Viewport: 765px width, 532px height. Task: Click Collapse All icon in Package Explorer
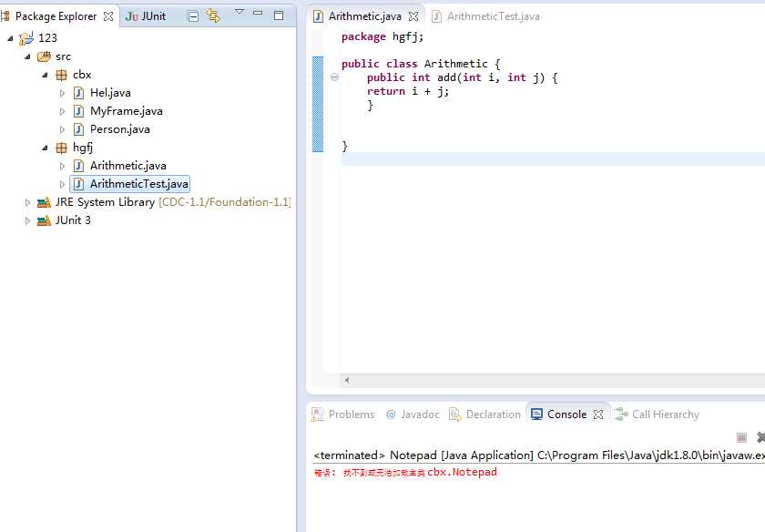[193, 15]
